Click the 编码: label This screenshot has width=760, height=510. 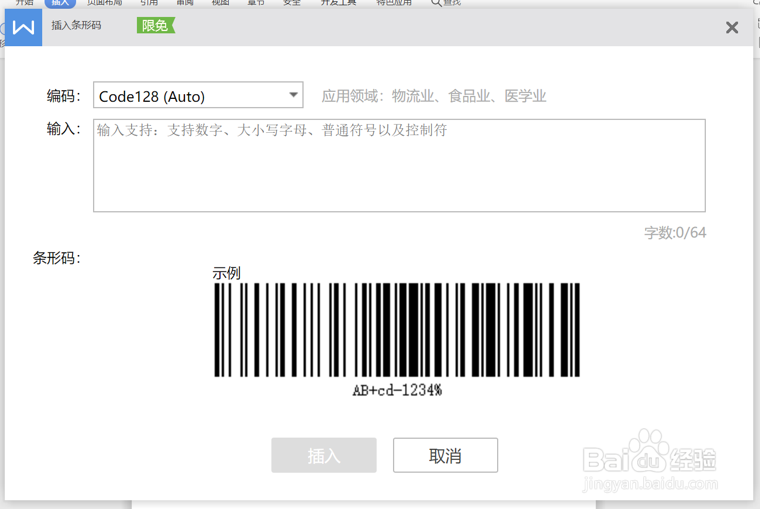click(x=63, y=96)
